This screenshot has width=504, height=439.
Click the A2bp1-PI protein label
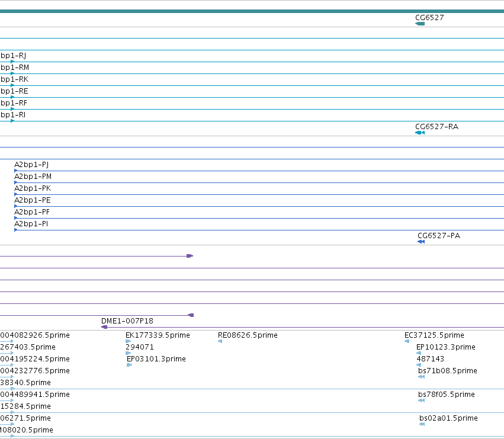(x=31, y=224)
